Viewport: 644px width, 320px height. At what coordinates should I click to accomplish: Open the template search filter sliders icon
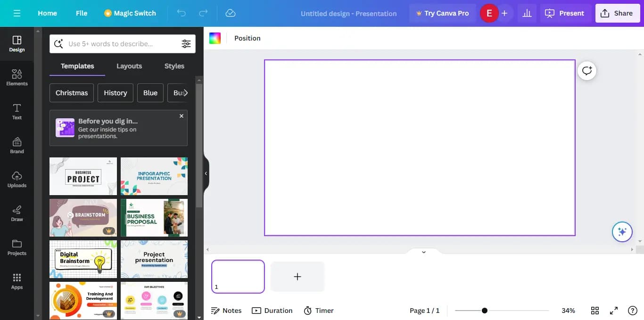186,44
